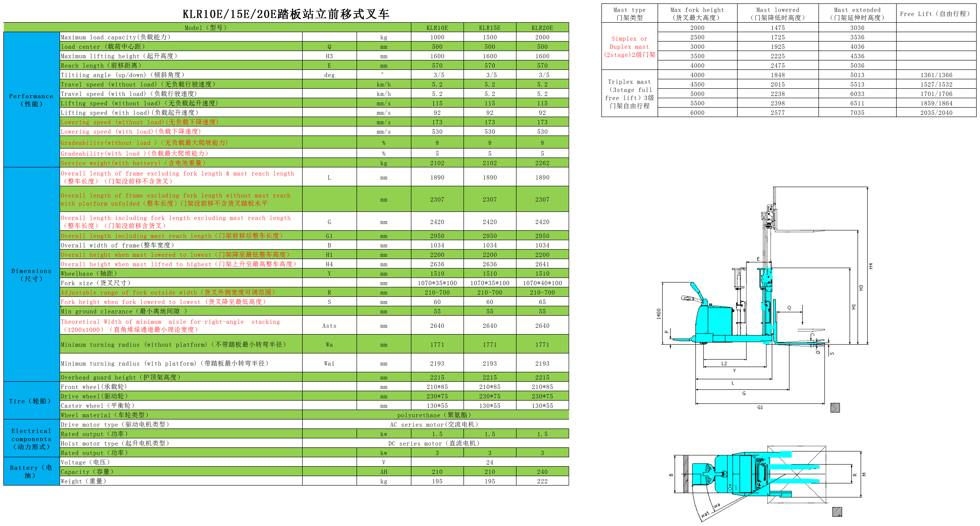Screen dimensions: 980x526
Task: Click the Dimensions（尺寸）category cell
Action: click(x=32, y=274)
